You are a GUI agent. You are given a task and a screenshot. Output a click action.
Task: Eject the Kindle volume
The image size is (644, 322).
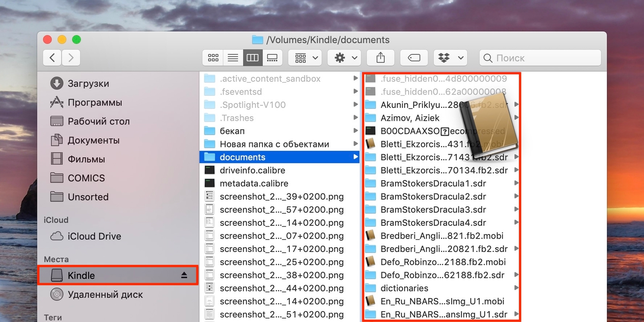click(x=184, y=275)
